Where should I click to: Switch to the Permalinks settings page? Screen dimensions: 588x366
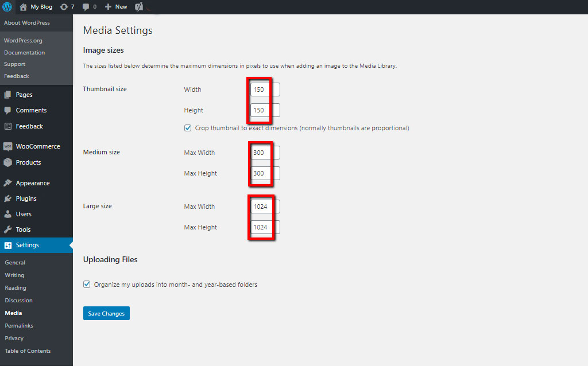tap(19, 325)
